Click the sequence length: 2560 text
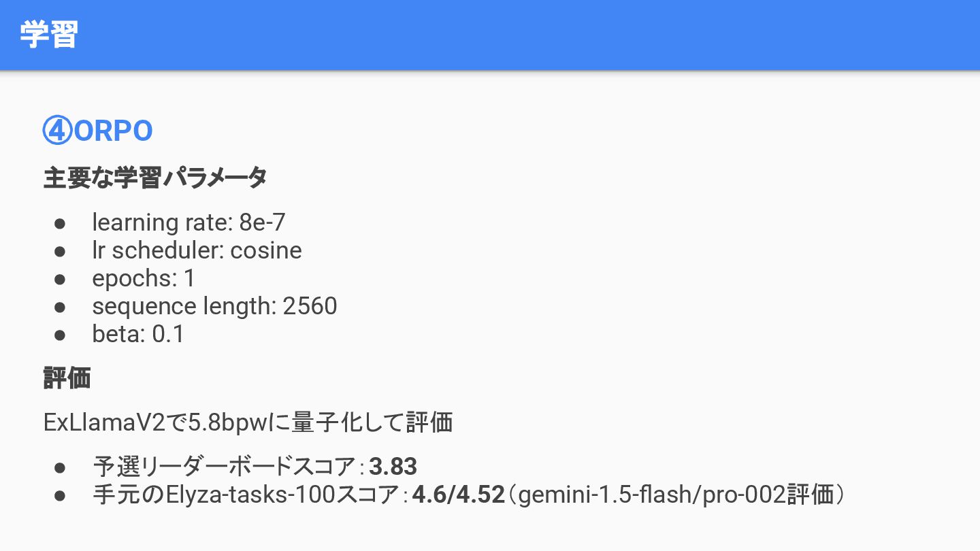Image resolution: width=980 pixels, height=551 pixels. coord(214,306)
